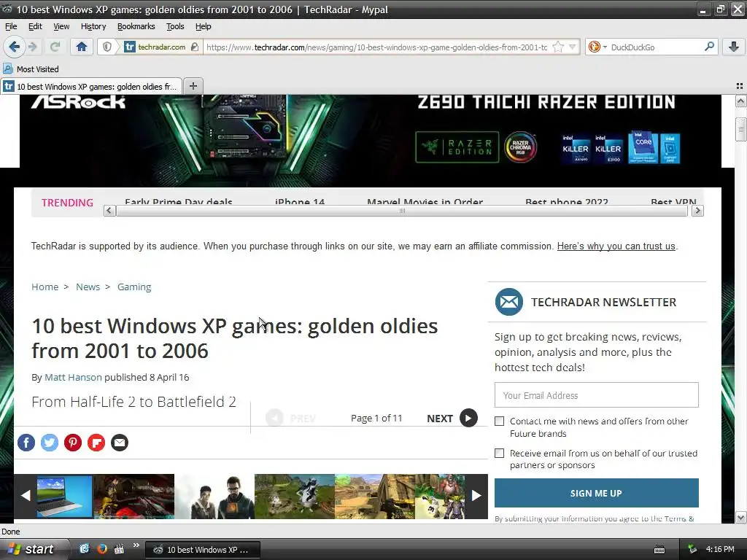
Task: Click the trending bar left scroll arrow
Action: [109, 211]
